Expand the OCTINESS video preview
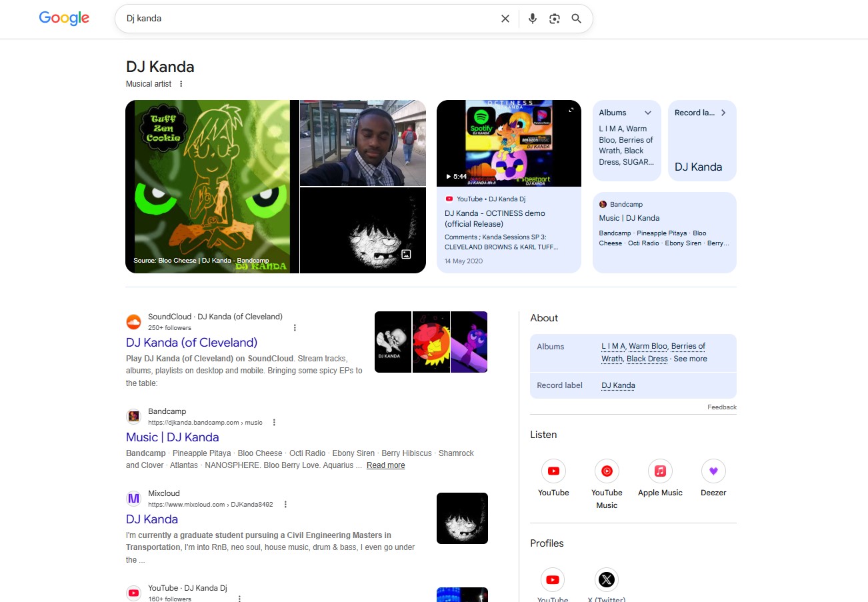The width and height of the screenshot is (868, 602). [x=571, y=110]
